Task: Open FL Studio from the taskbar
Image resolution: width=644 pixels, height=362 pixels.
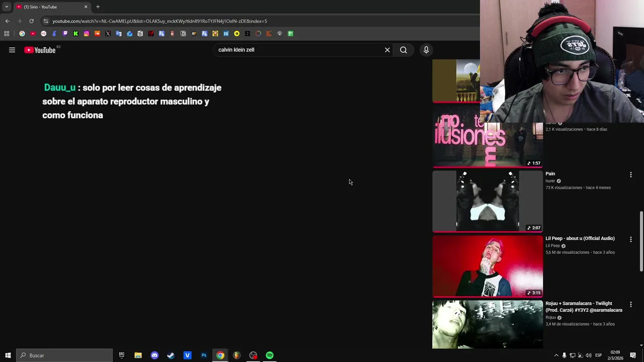Action: 236,355
